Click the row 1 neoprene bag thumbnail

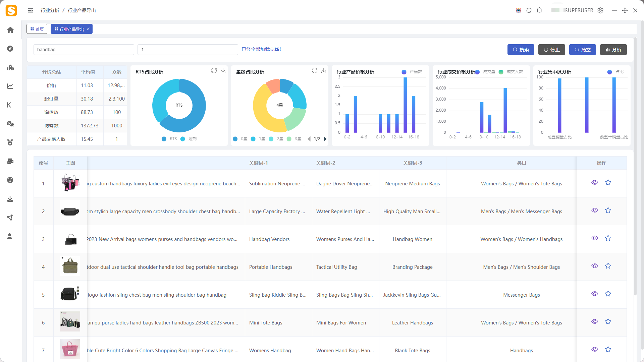tap(70, 183)
